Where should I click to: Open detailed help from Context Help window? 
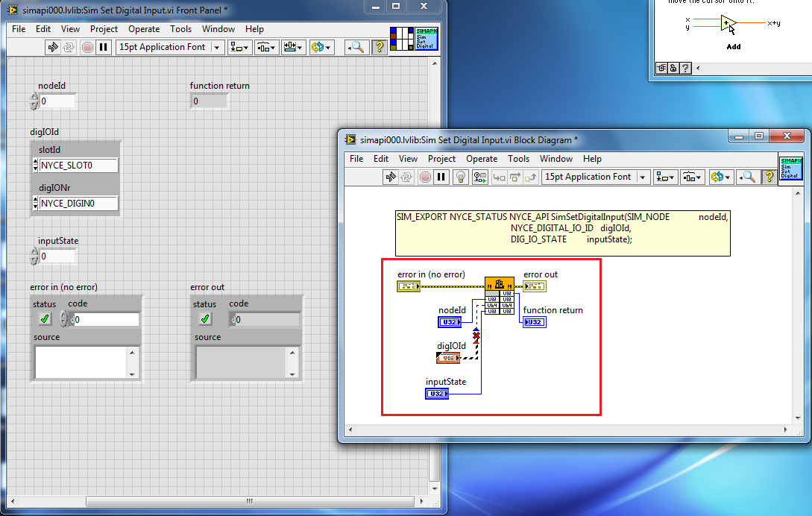point(685,68)
